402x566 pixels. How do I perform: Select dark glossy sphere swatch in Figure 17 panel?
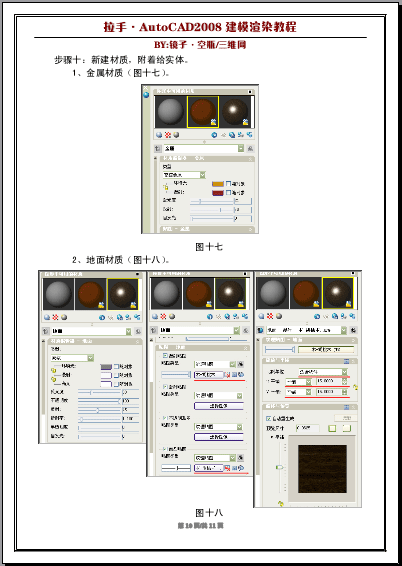click(235, 112)
